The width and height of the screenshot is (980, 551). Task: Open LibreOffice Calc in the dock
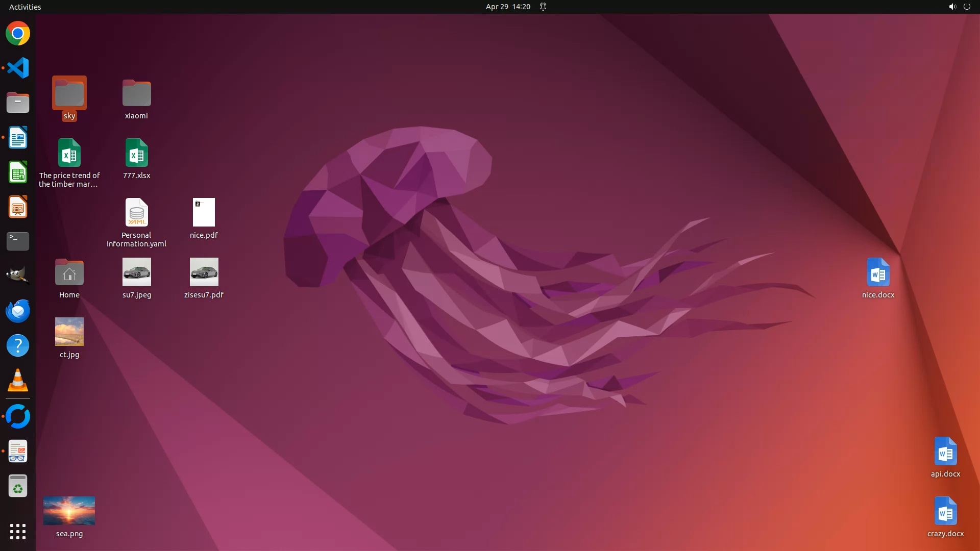coord(18,172)
